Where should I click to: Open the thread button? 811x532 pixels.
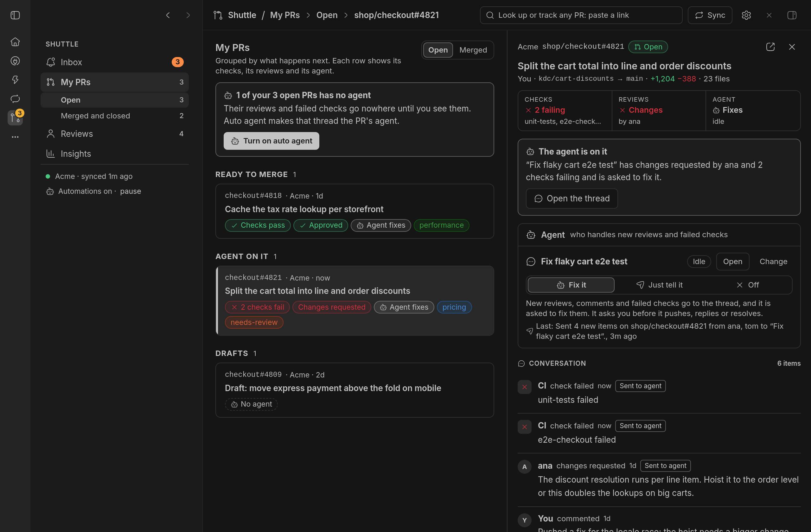point(572,198)
